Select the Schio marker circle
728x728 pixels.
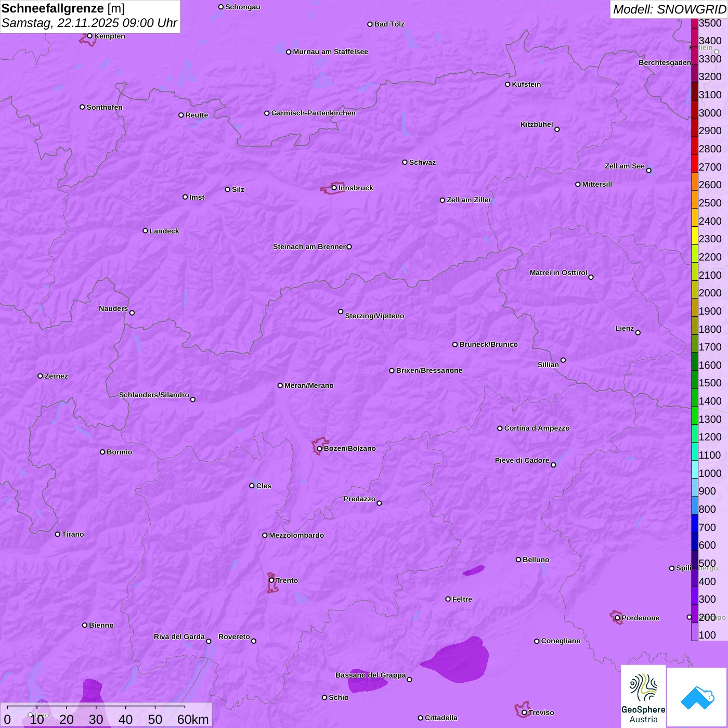pyautogui.click(x=324, y=697)
